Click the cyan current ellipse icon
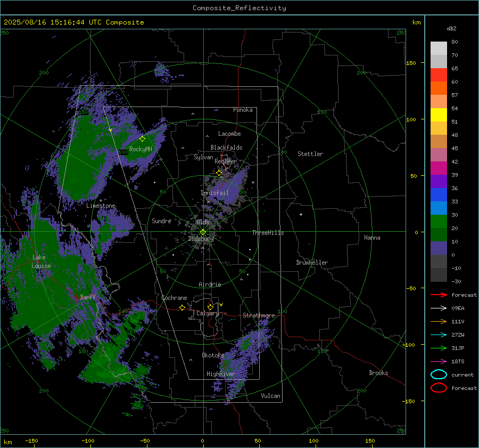This screenshot has height=448, width=479. click(439, 374)
